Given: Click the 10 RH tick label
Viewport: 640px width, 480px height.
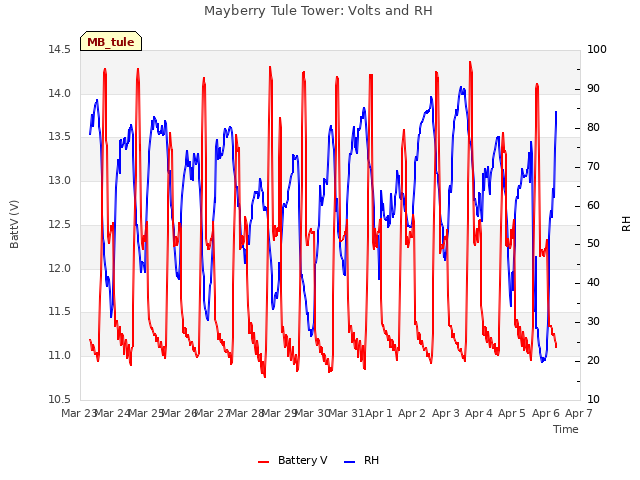Looking at the screenshot, I should pos(593,399).
